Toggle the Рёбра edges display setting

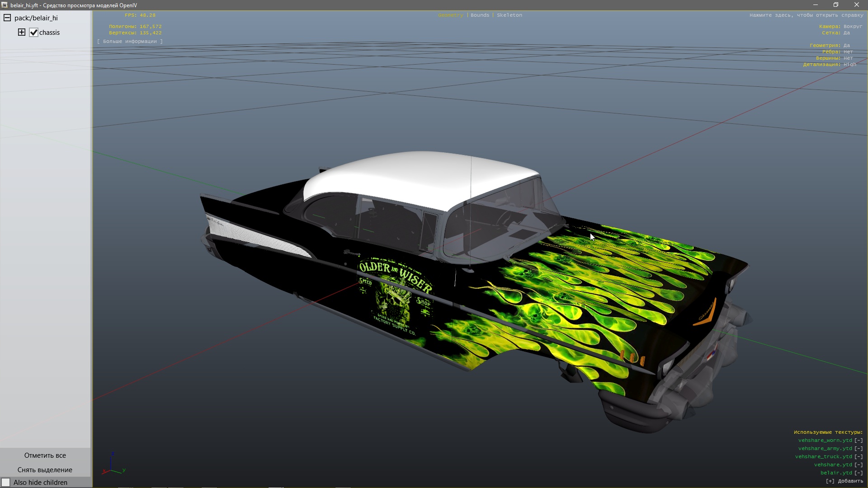point(848,52)
